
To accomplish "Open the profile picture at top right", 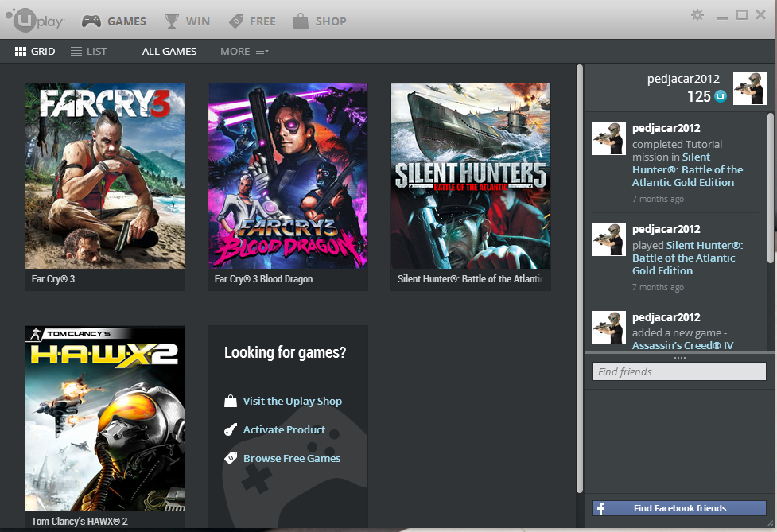I will point(750,88).
